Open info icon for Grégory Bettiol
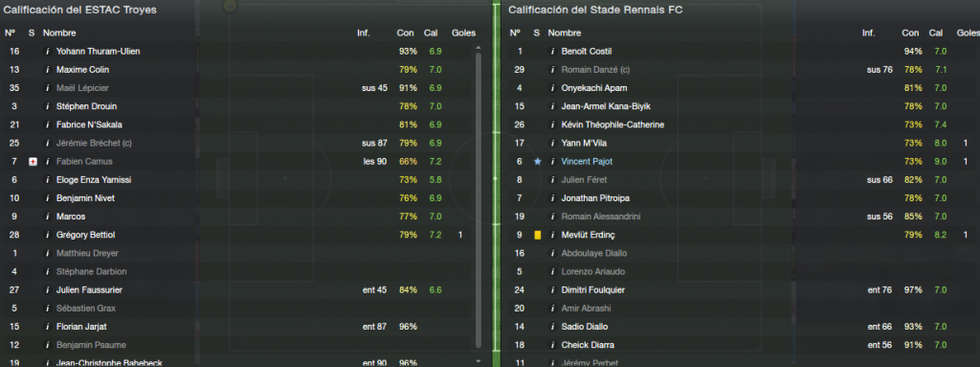This screenshot has height=367, width=980. pyautogui.click(x=47, y=235)
